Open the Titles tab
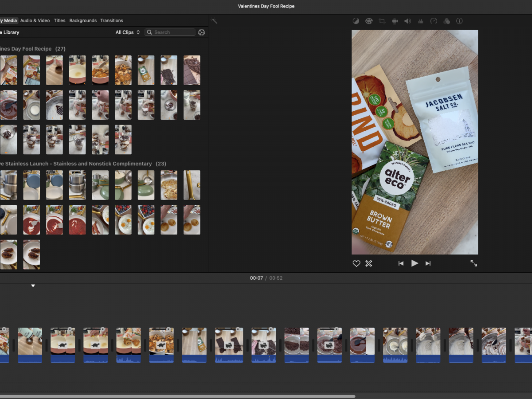Image resolution: width=532 pixels, height=399 pixels. [x=59, y=20]
